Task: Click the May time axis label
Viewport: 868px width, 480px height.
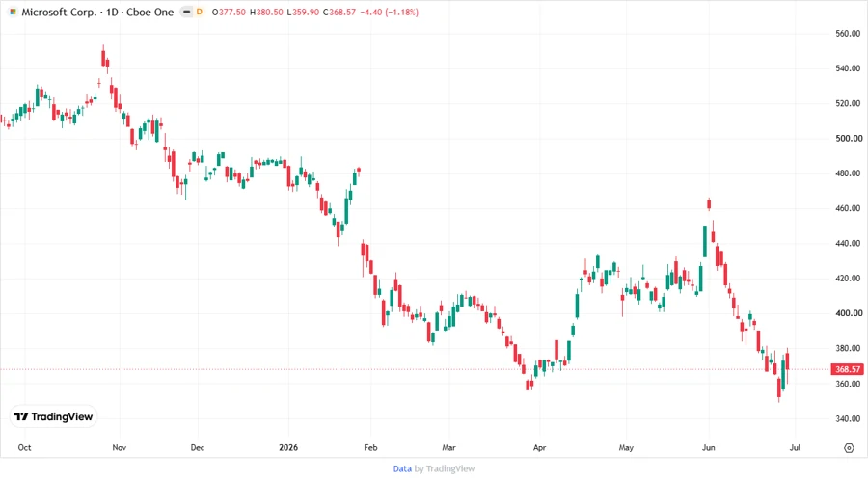Action: [626, 447]
